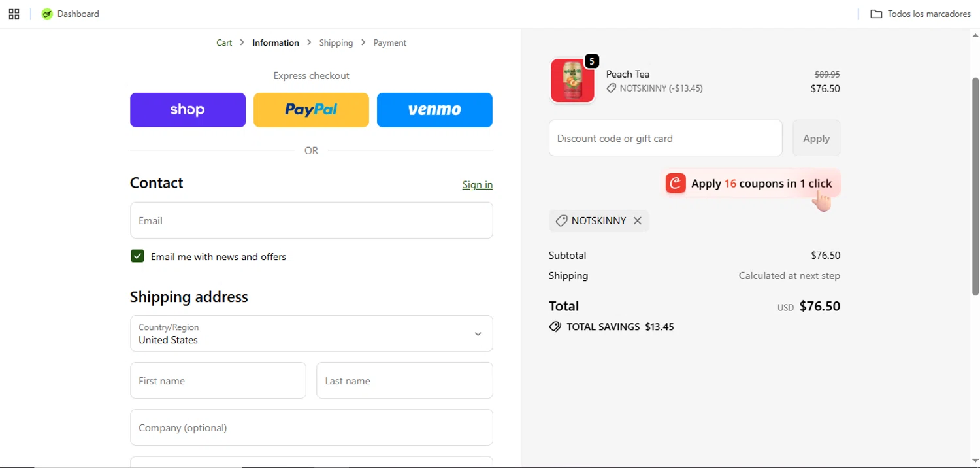Click the coupon extension logo icon
The image size is (980, 468).
676,184
